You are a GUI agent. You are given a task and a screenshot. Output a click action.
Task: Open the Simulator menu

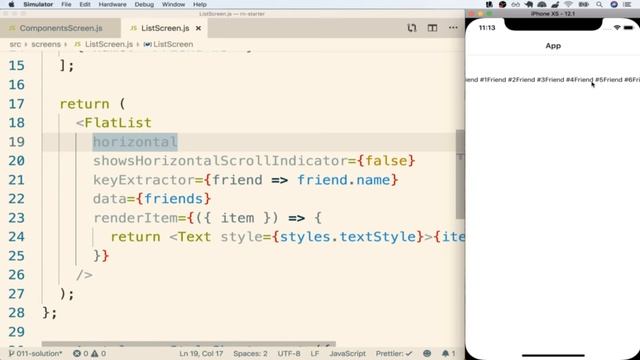pyautogui.click(x=38, y=4)
